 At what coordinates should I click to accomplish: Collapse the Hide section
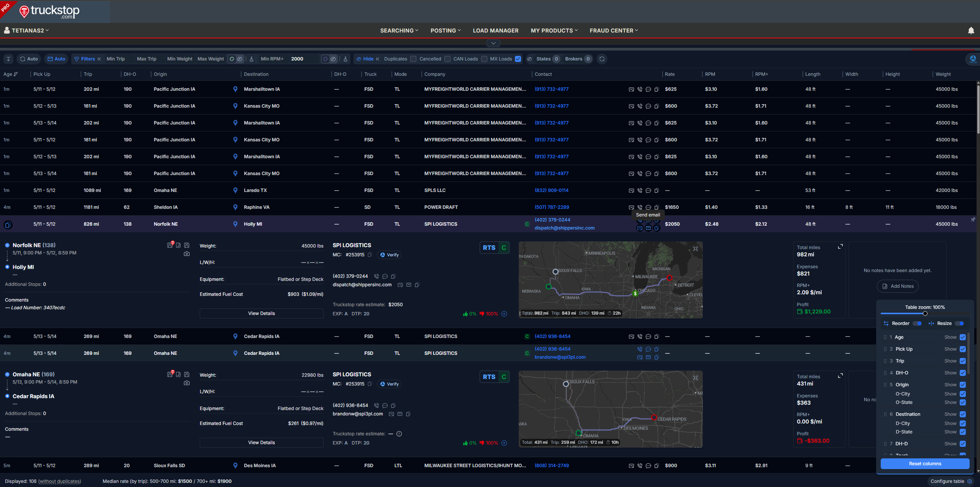coord(378,59)
